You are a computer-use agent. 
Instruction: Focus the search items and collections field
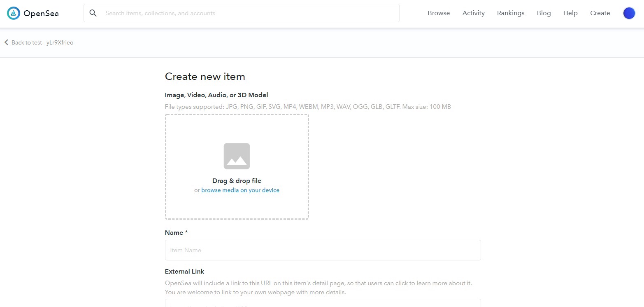[x=241, y=13]
